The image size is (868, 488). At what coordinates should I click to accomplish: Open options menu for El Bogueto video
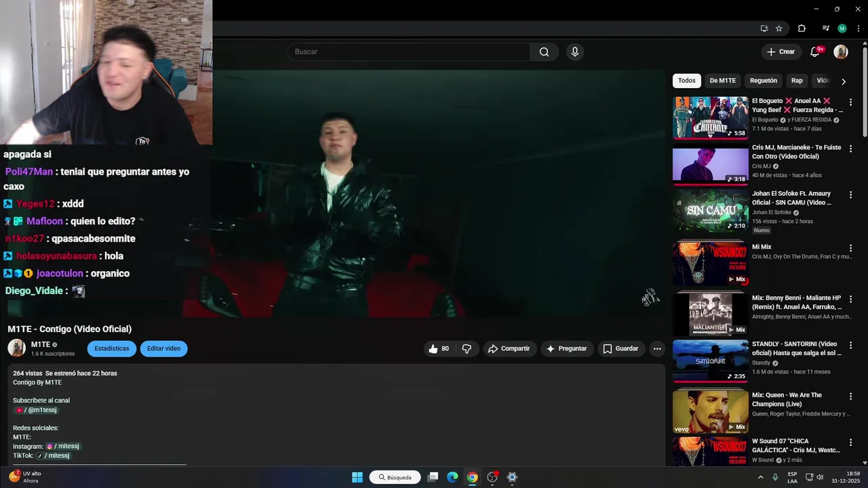(x=850, y=102)
